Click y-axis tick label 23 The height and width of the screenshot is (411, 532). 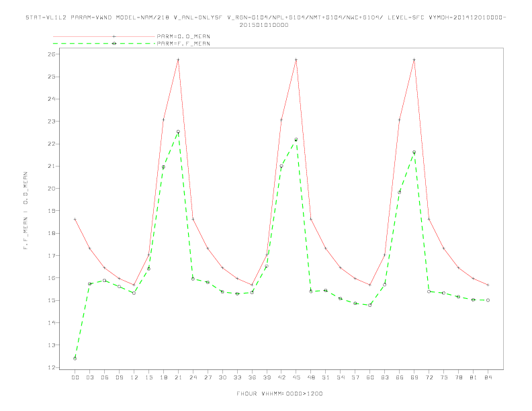pyautogui.click(x=52, y=122)
